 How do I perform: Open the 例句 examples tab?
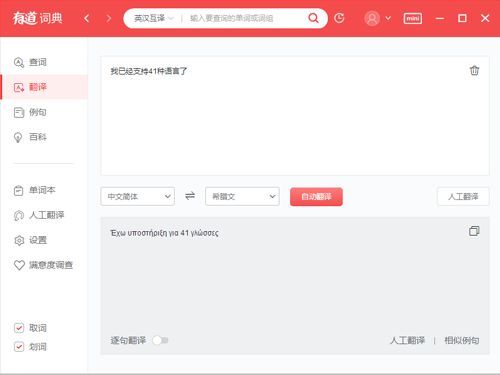coord(44,112)
